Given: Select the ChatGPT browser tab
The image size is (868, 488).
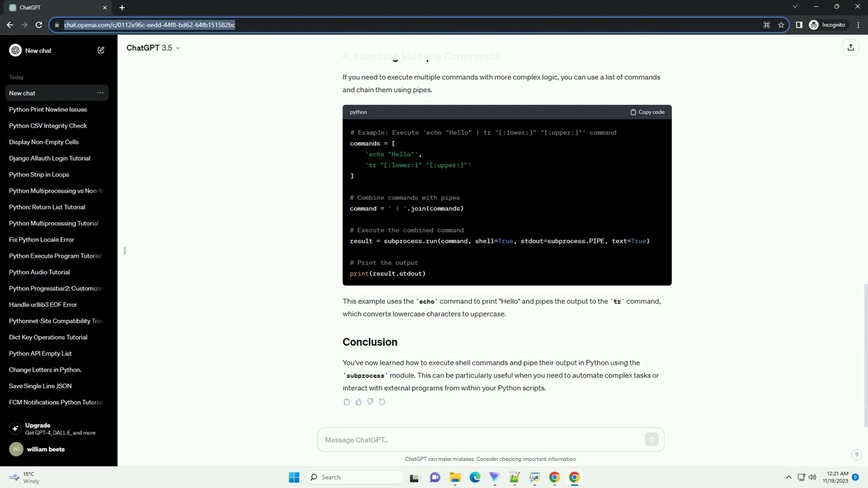Looking at the screenshot, I should (58, 7).
